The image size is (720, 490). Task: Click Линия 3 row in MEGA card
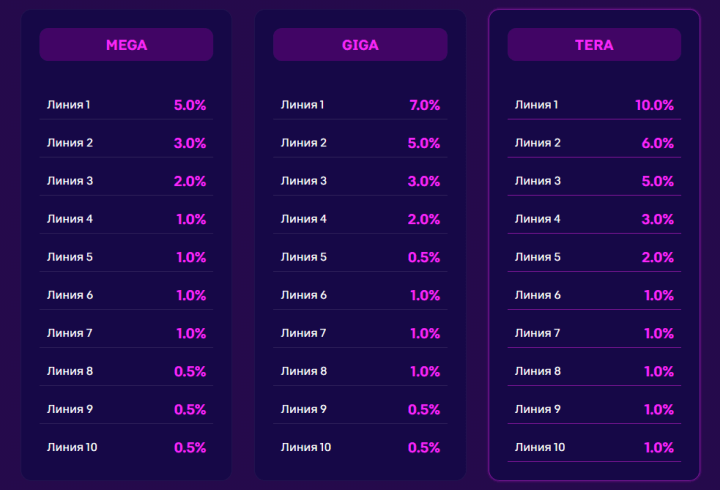click(126, 181)
